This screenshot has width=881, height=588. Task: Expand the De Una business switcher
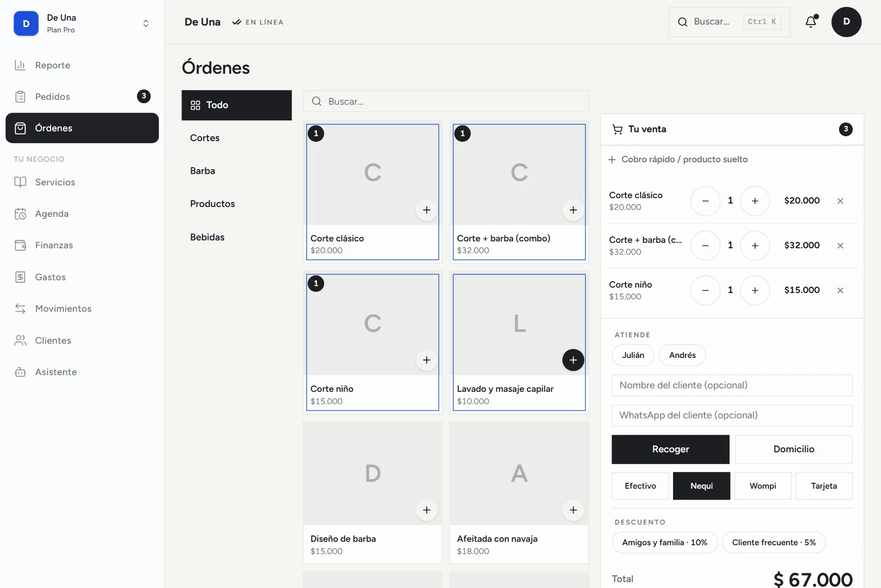pos(146,23)
